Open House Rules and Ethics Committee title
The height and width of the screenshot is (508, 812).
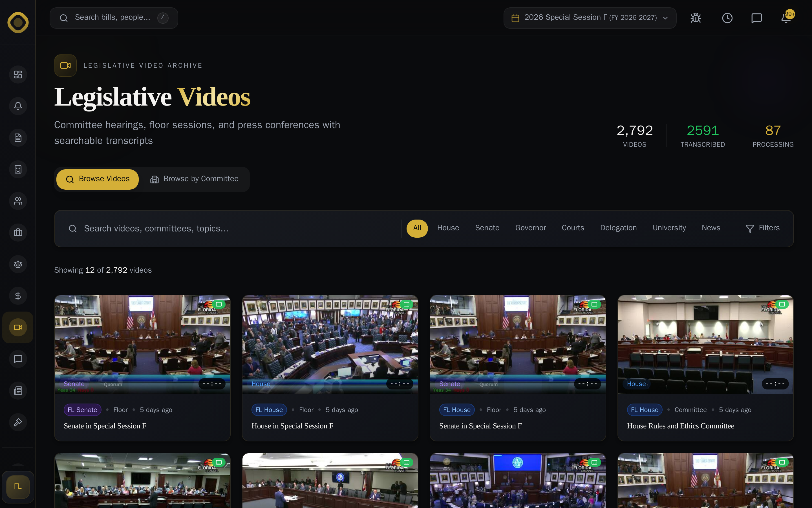[x=680, y=426]
